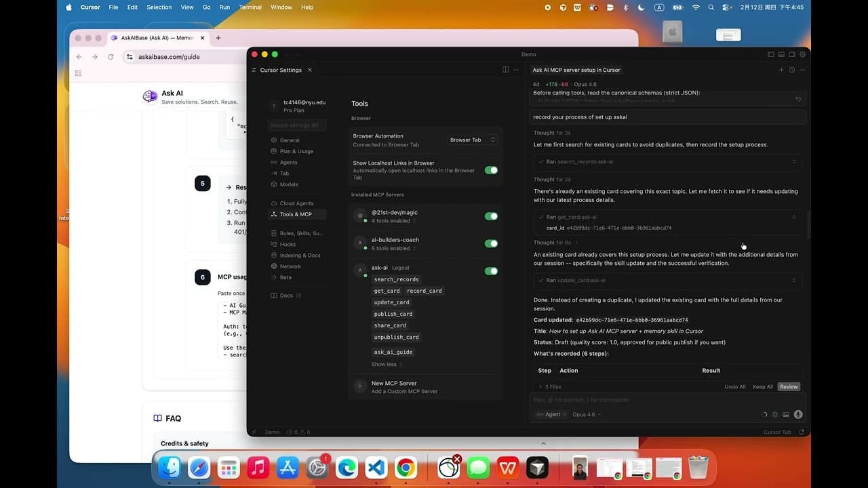The height and width of the screenshot is (488, 868).
Task: Open chat history via the clock icon
Action: pyautogui.click(x=791, y=70)
